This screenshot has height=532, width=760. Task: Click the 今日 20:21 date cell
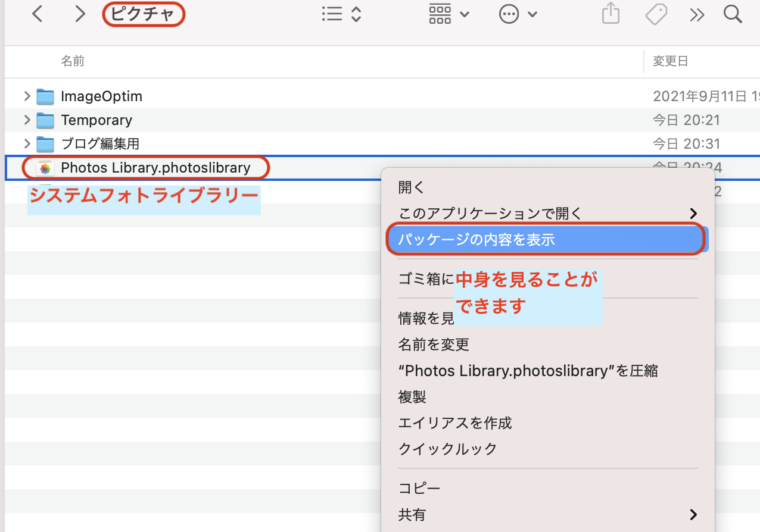[x=686, y=120]
